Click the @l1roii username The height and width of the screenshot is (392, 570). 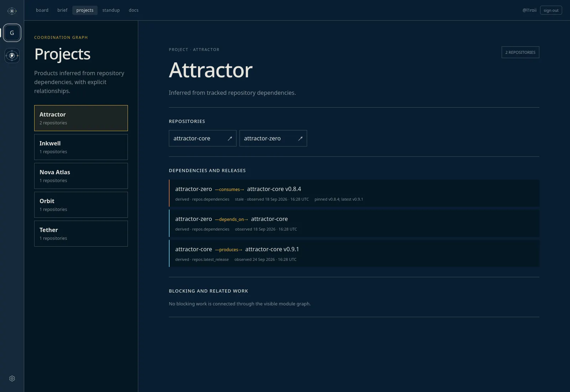pyautogui.click(x=529, y=10)
